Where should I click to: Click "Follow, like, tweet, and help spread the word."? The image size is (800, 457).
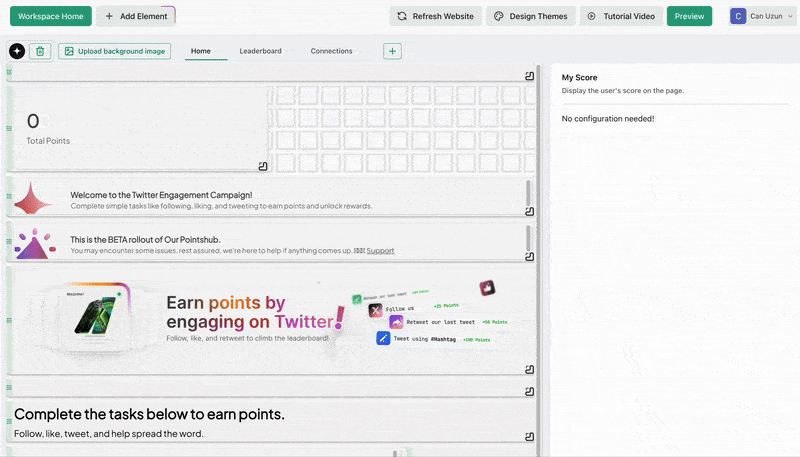109,434
